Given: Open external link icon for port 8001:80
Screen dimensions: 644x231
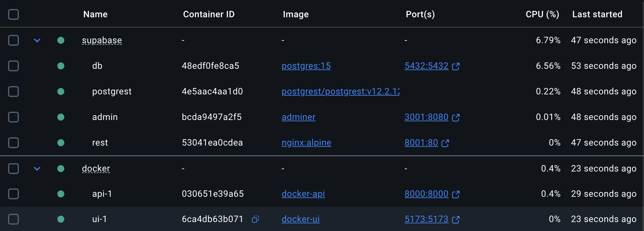Looking at the screenshot, I should point(445,143).
